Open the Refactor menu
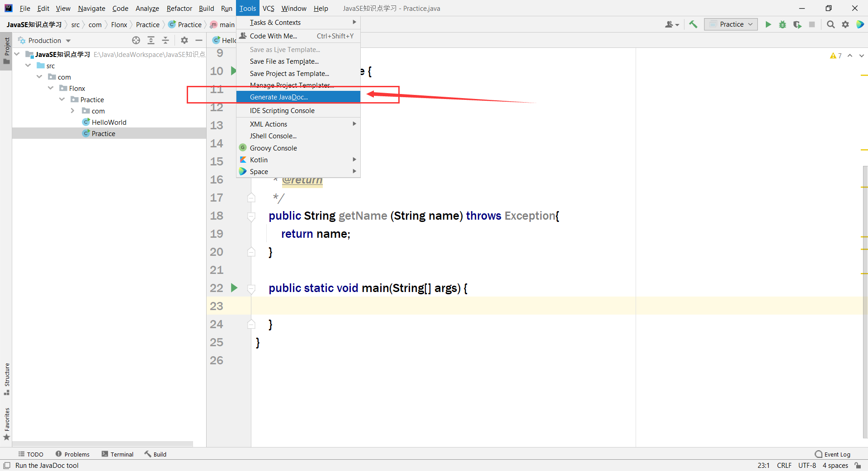This screenshot has width=868, height=471. pos(179,8)
